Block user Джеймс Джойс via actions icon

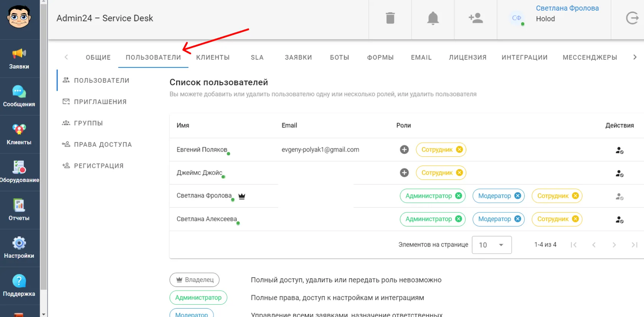click(619, 173)
